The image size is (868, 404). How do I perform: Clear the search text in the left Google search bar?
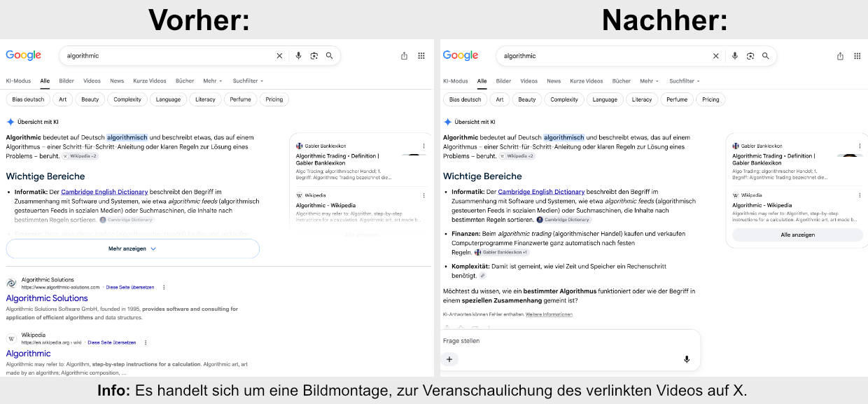[279, 56]
